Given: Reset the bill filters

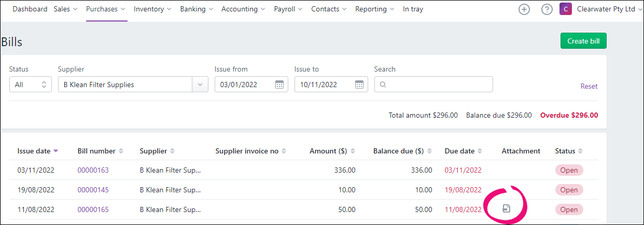Looking at the screenshot, I should pos(589,86).
